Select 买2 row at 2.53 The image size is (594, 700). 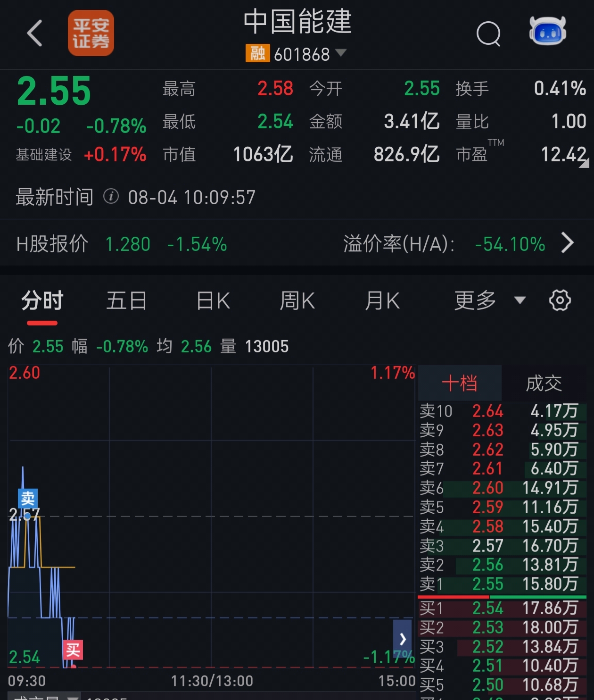click(x=502, y=627)
